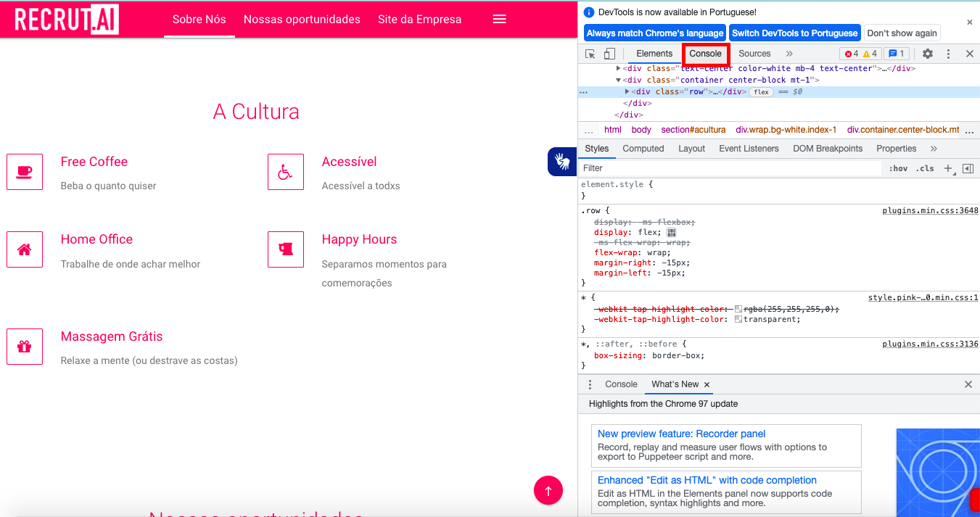The image size is (980, 517).
Task: Toggle the :hov element state panel
Action: click(898, 168)
